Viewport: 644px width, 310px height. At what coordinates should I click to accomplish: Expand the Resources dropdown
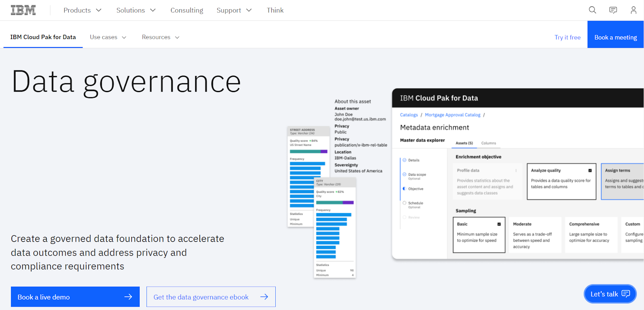[160, 37]
